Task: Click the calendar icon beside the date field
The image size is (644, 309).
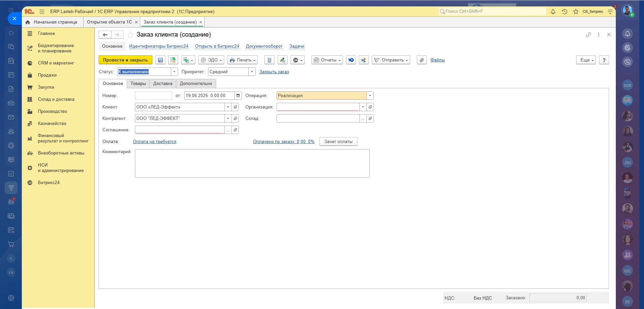Action: (238, 96)
